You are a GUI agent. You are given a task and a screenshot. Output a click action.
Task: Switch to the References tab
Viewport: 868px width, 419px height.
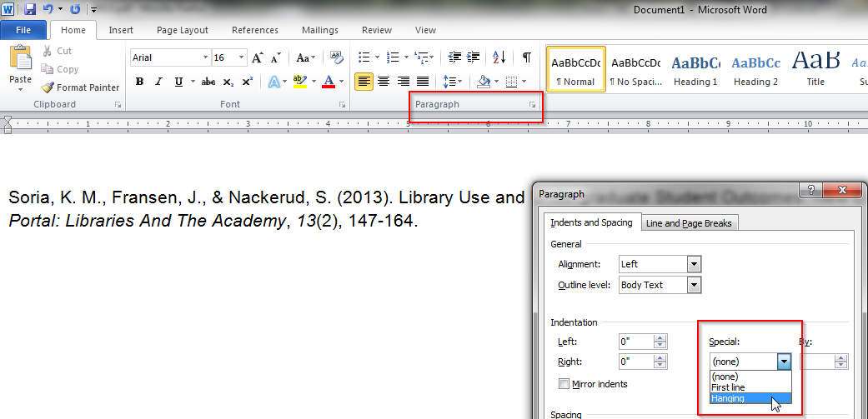(254, 30)
